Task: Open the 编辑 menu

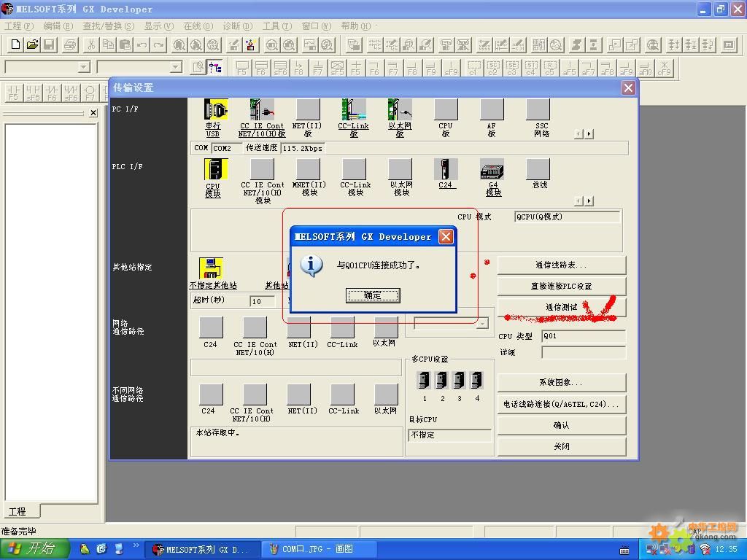Action: 58,26
